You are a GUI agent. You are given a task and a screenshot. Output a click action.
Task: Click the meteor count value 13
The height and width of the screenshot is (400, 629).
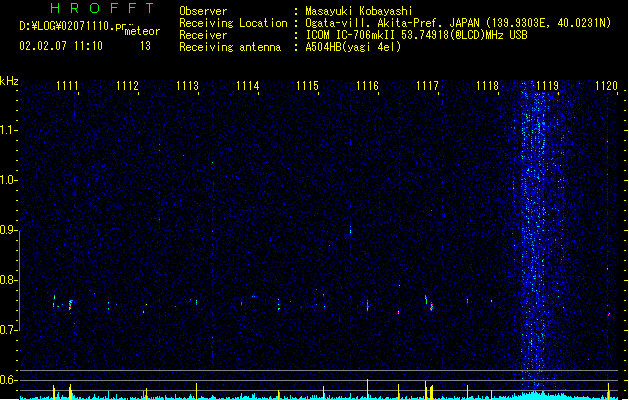click(x=145, y=46)
